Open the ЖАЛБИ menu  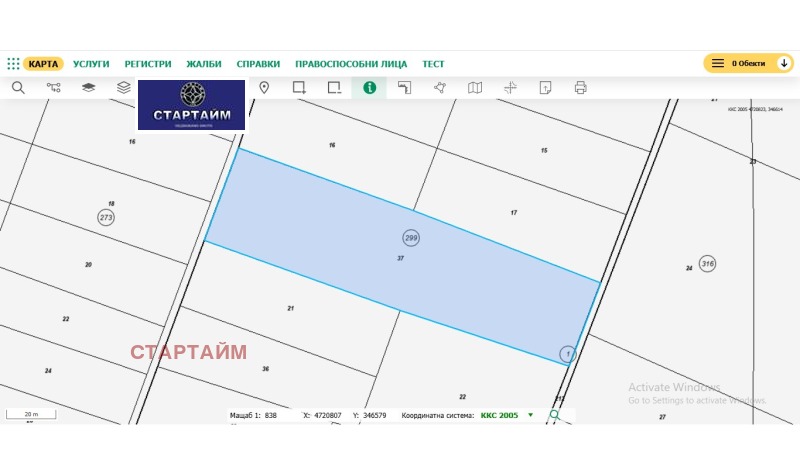[x=204, y=64]
